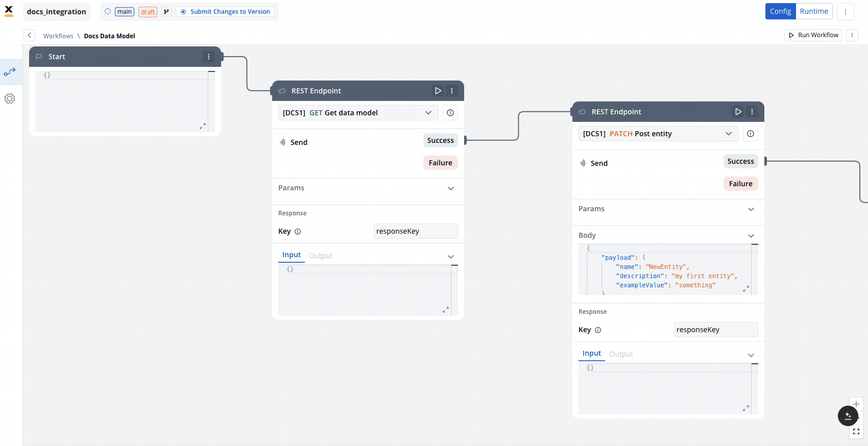Open the Post entity node kebab menu
This screenshot has height=446, width=868.
752,112
